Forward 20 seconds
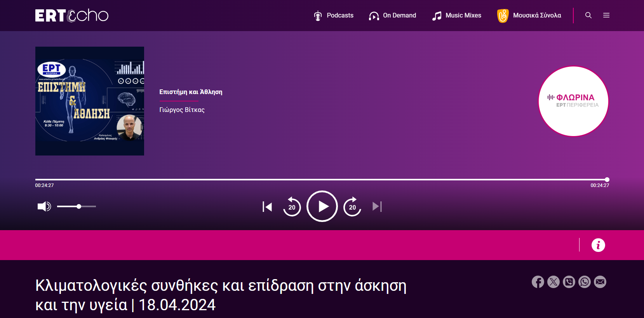Viewport: 644px width, 318px height. (x=352, y=206)
